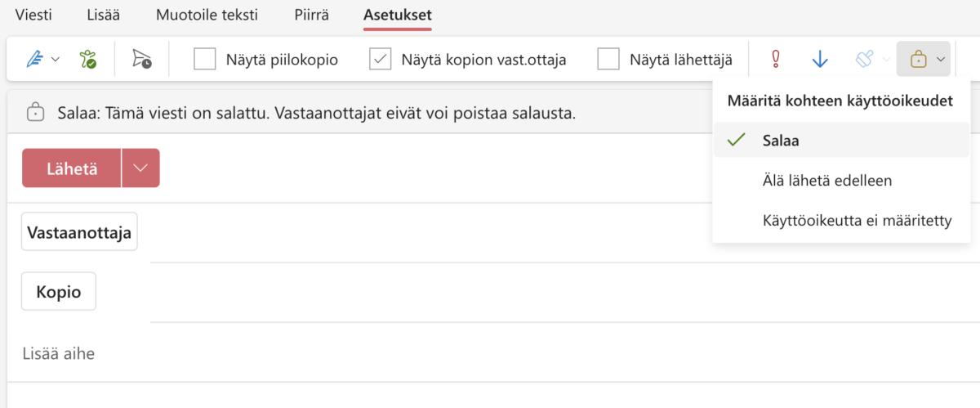
Task: Mark message as high importance
Action: [x=777, y=59]
